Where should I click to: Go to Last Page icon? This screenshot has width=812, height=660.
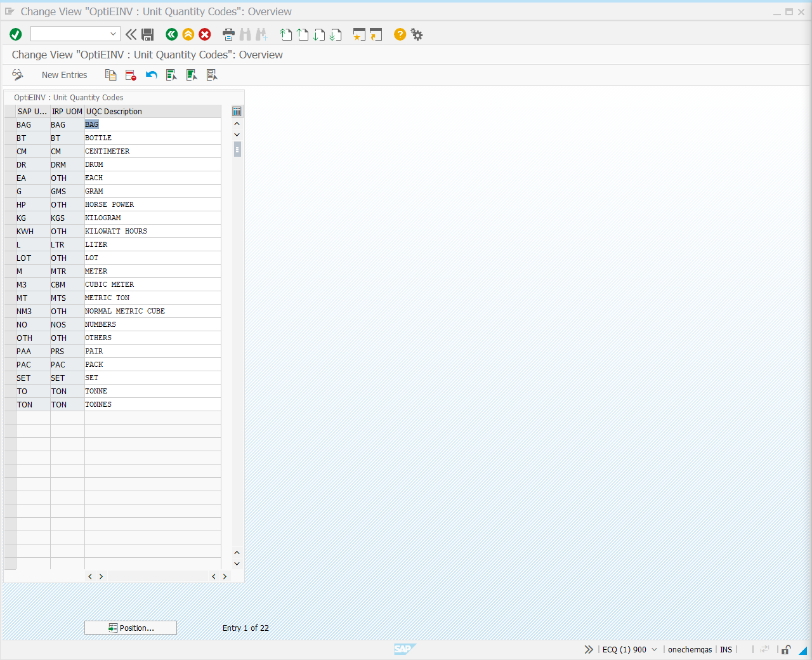point(336,34)
